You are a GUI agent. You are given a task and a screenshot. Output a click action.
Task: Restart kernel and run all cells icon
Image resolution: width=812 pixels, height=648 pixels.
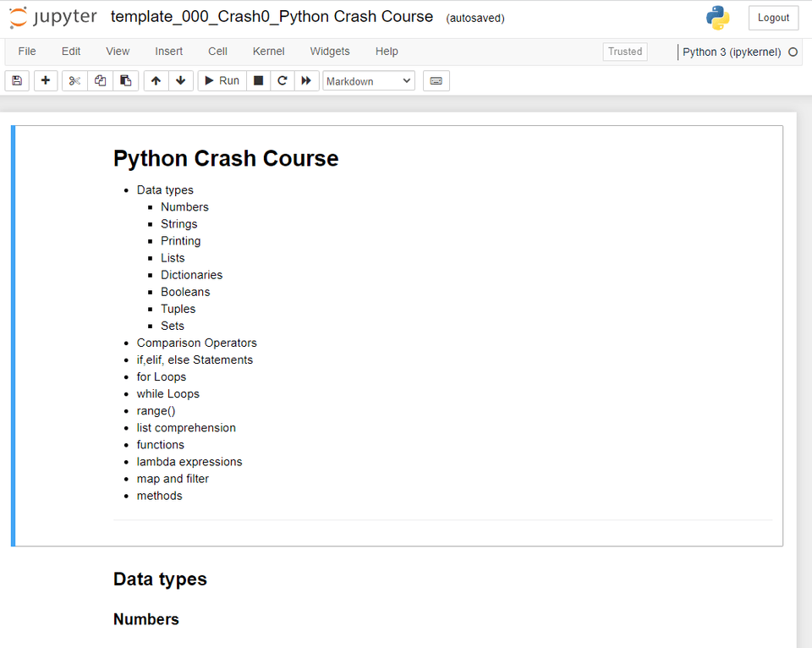[x=306, y=81]
